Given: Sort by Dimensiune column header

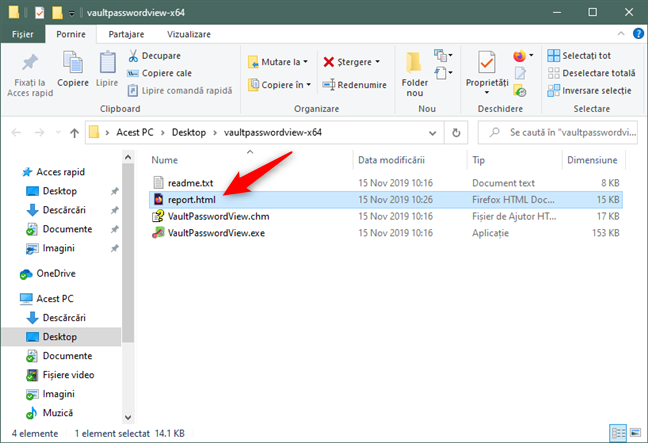Looking at the screenshot, I should click(x=593, y=160).
